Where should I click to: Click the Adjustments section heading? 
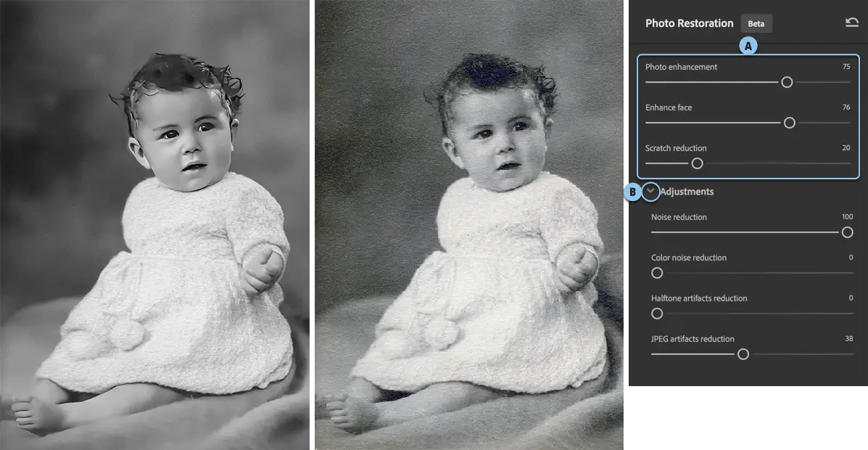coord(687,192)
